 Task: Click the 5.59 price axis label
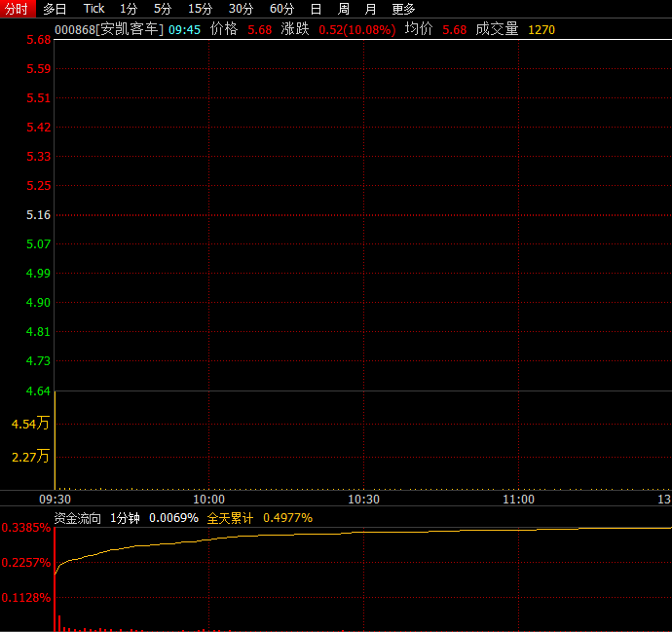(39, 68)
